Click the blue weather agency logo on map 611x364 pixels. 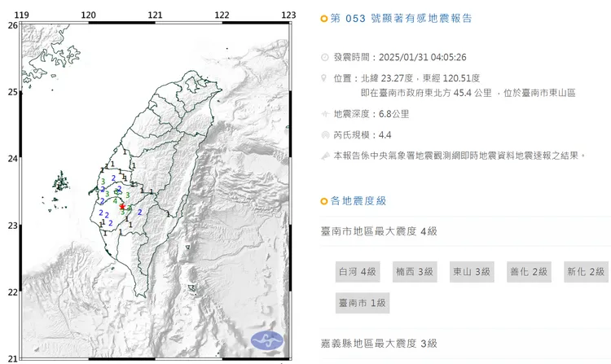267,340
